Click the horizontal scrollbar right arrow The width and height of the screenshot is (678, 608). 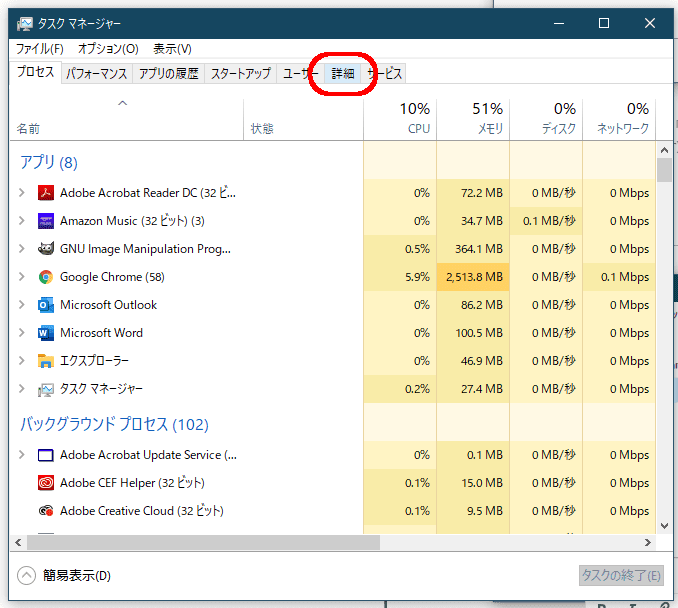tap(647, 542)
